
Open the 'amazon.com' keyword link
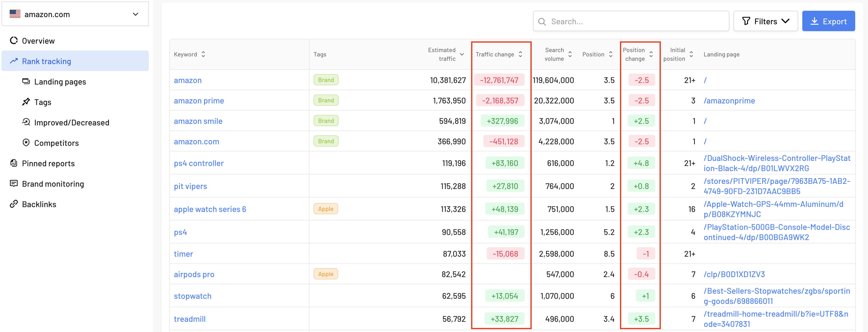(196, 142)
